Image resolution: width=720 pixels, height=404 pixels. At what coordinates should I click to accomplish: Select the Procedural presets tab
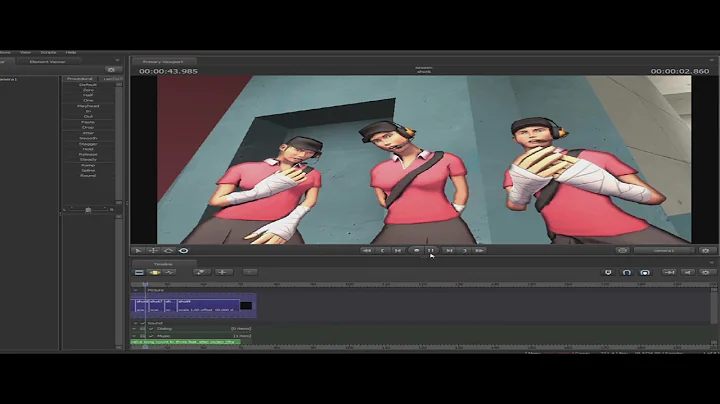point(80,79)
